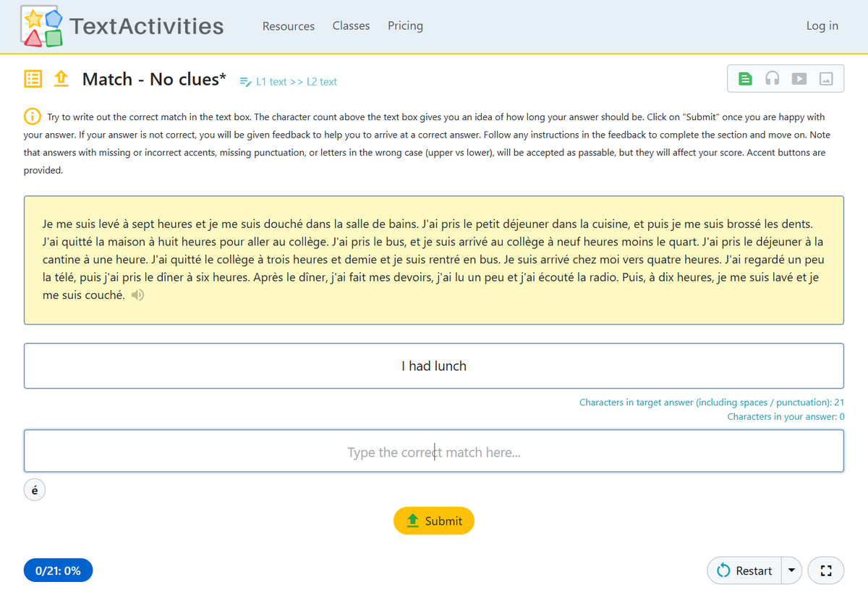Toggle fullscreen mode icon
868x595 pixels.
[825, 570]
